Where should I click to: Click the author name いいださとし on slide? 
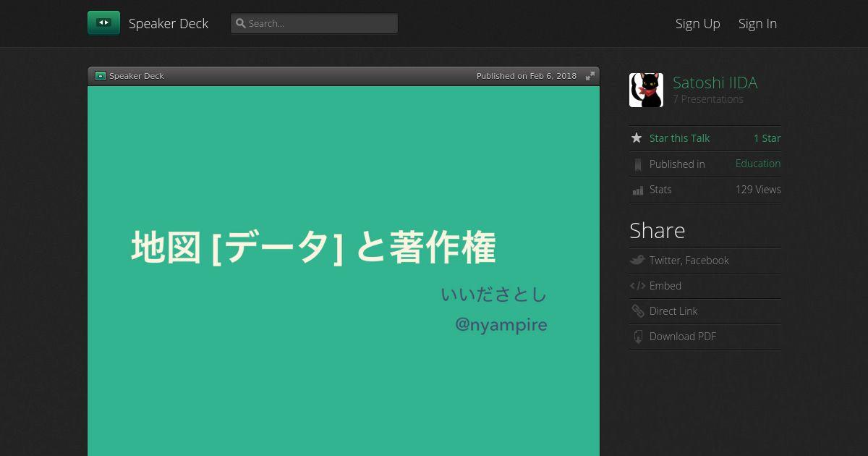click(x=494, y=295)
